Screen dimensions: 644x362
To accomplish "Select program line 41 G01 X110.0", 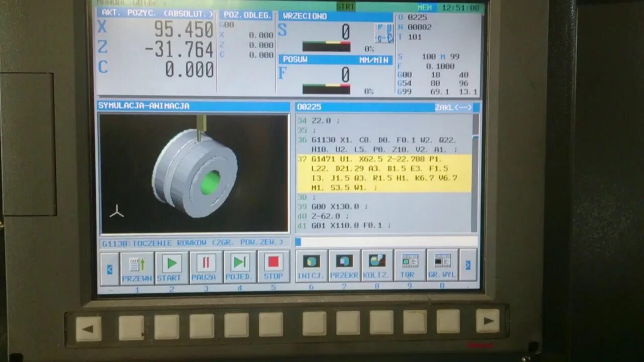I will click(344, 226).
